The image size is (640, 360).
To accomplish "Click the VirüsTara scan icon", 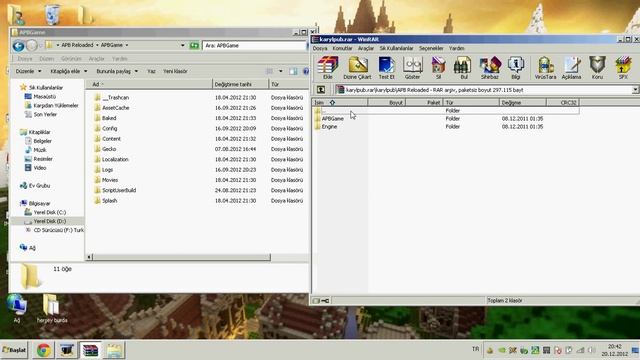I will [x=545, y=67].
